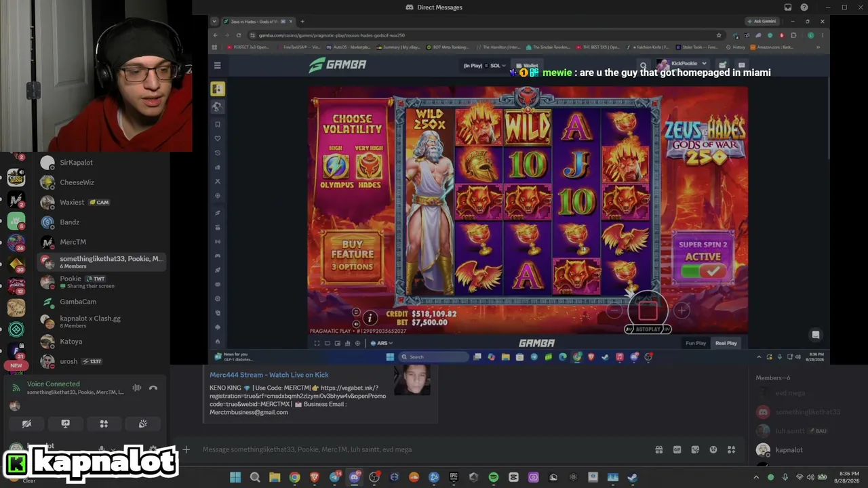Image resolution: width=868 pixels, height=488 pixels.
Task: Open CheeseWiz direct message
Action: (x=102, y=182)
